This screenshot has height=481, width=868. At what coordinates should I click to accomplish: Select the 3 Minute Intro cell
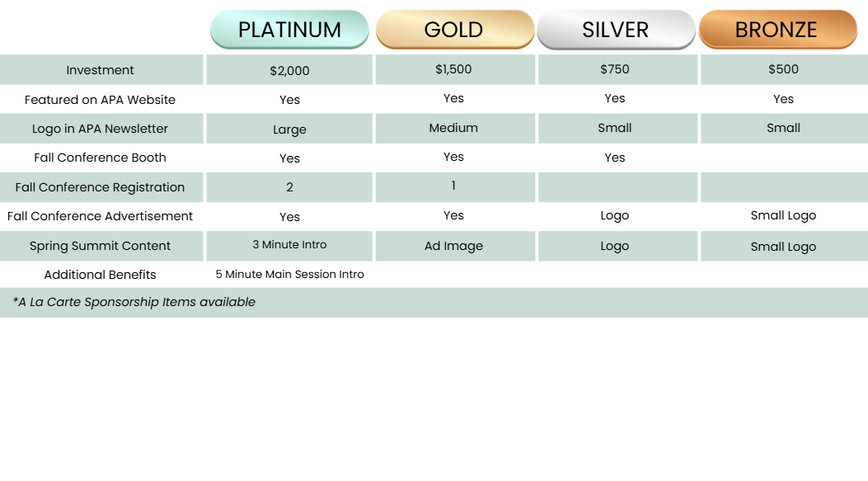(289, 245)
